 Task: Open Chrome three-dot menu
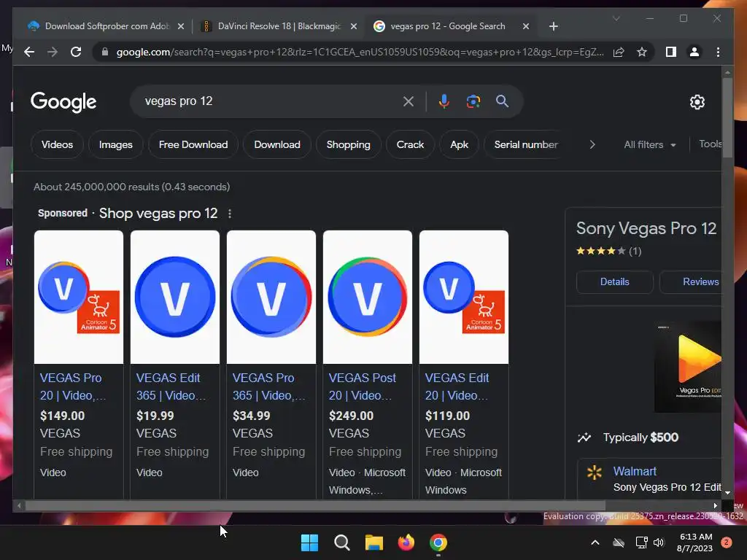click(x=718, y=52)
